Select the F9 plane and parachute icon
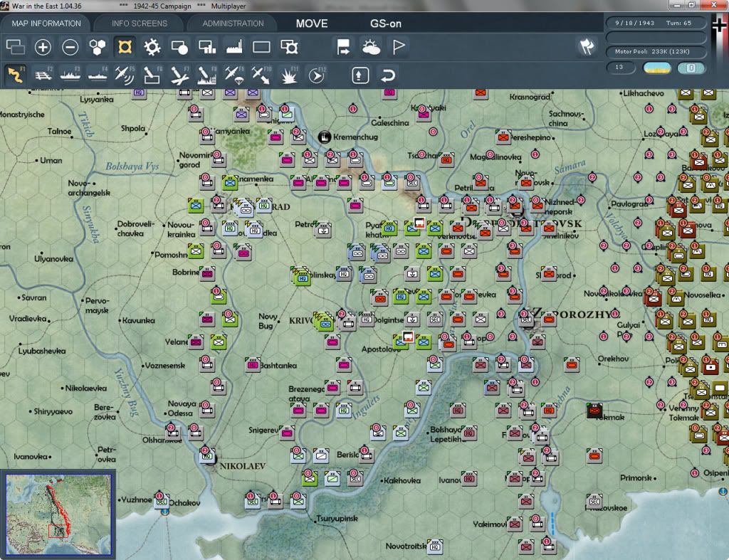729x560 pixels. pyautogui.click(x=234, y=75)
